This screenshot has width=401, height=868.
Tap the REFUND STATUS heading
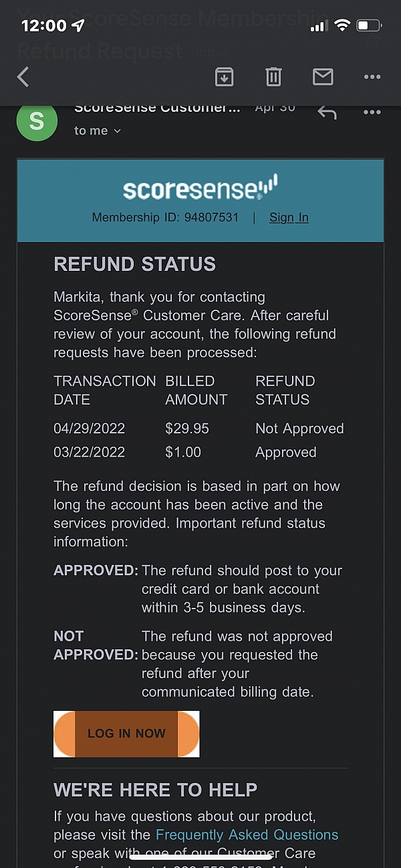(x=134, y=264)
